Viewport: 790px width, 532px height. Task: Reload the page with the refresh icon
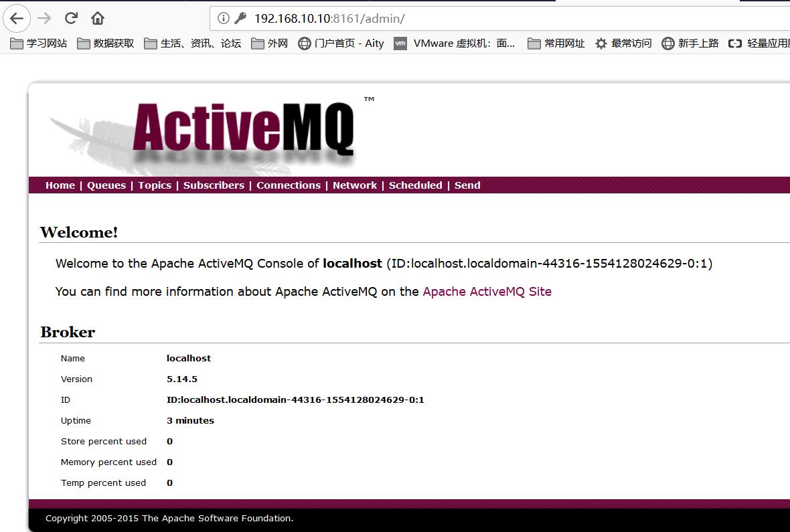(x=71, y=19)
